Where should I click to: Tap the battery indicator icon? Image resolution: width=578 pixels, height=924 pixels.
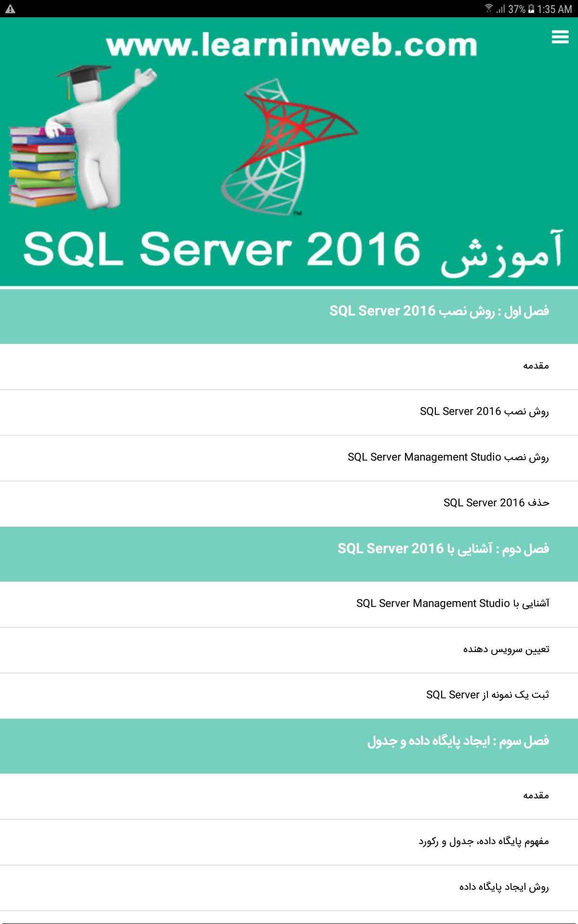(x=531, y=9)
